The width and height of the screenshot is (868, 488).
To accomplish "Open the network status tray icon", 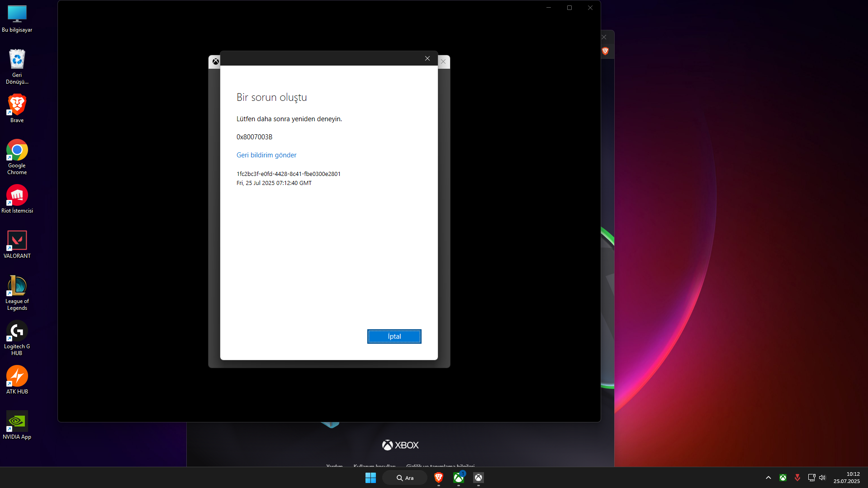I will (812, 478).
